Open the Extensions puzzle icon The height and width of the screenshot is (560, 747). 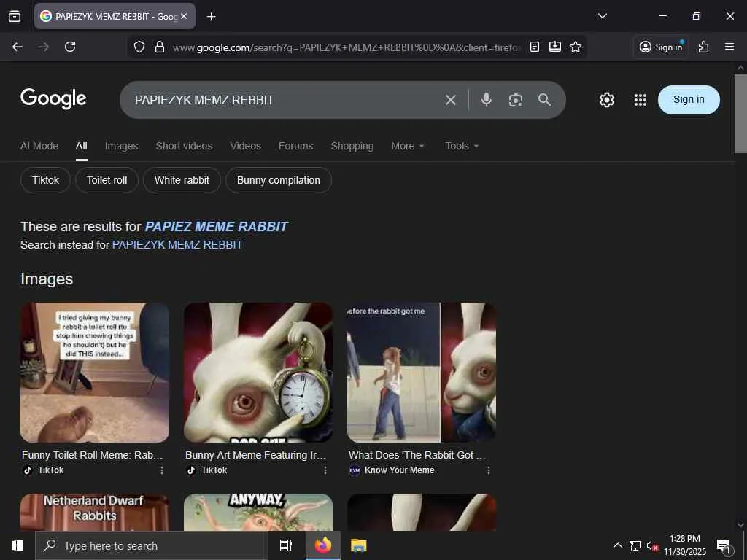[704, 47]
